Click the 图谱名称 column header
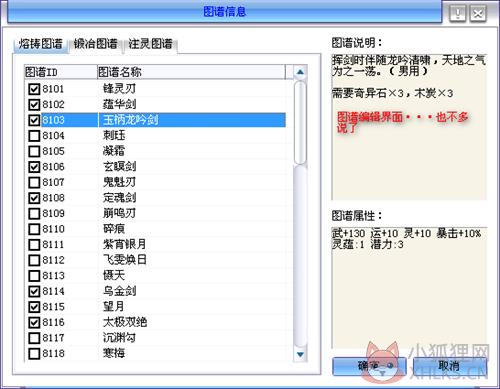Screen dimensions: 500x389 coord(191,72)
